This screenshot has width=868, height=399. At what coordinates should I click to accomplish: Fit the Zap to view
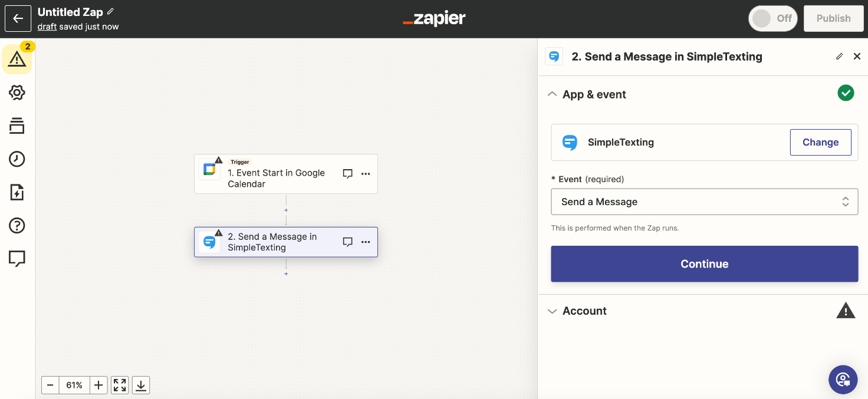click(120, 385)
